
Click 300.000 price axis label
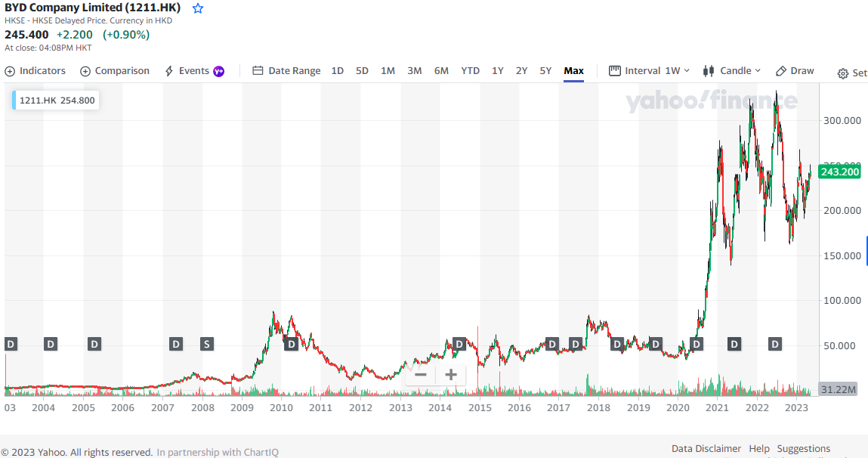[842, 120]
